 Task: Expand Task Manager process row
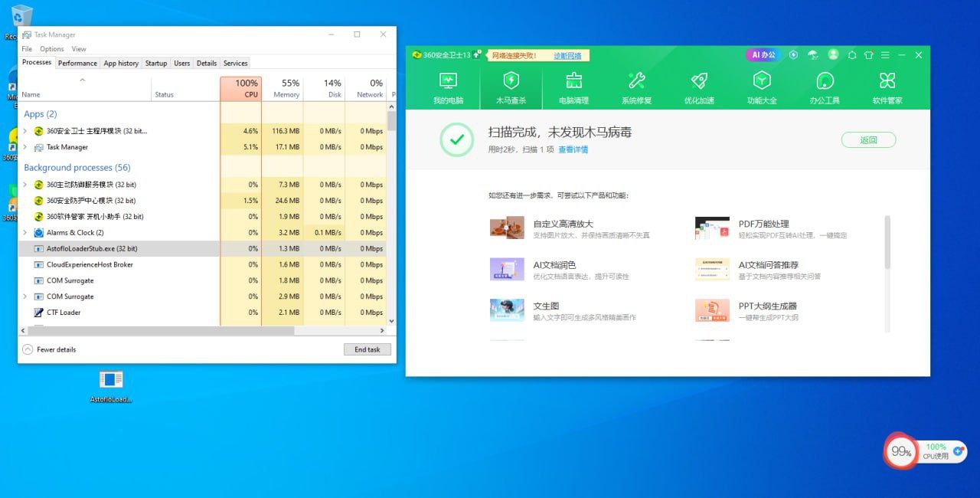24,147
